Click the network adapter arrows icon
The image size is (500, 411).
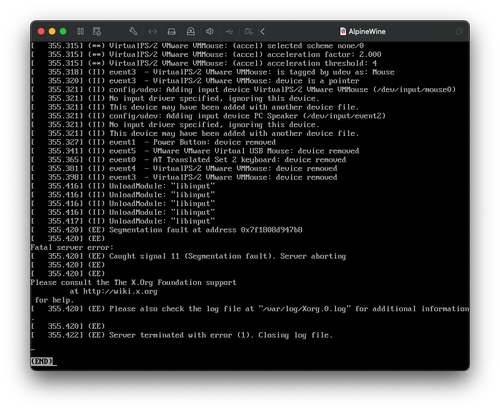[152, 31]
